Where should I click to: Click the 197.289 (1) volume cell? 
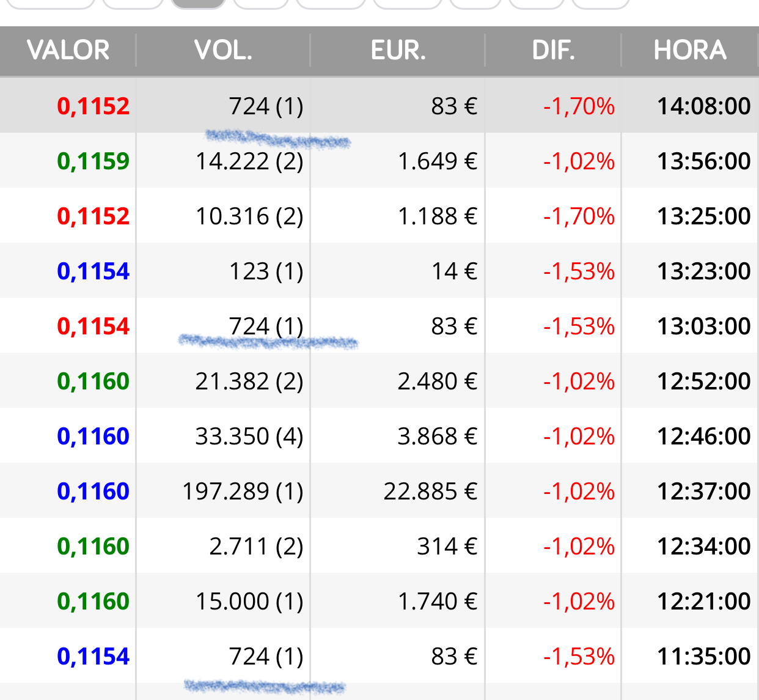click(x=243, y=492)
